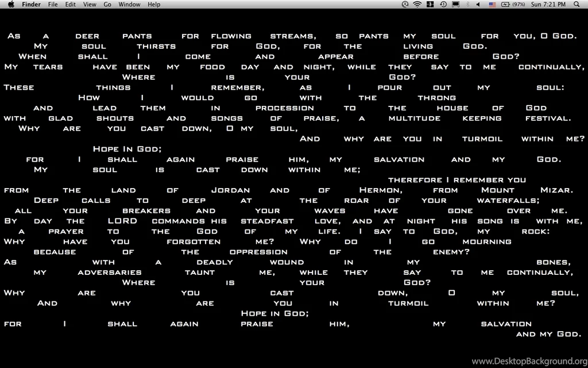This screenshot has width=588, height=368.
Task: Open the Finder application menu
Action: coord(31,5)
